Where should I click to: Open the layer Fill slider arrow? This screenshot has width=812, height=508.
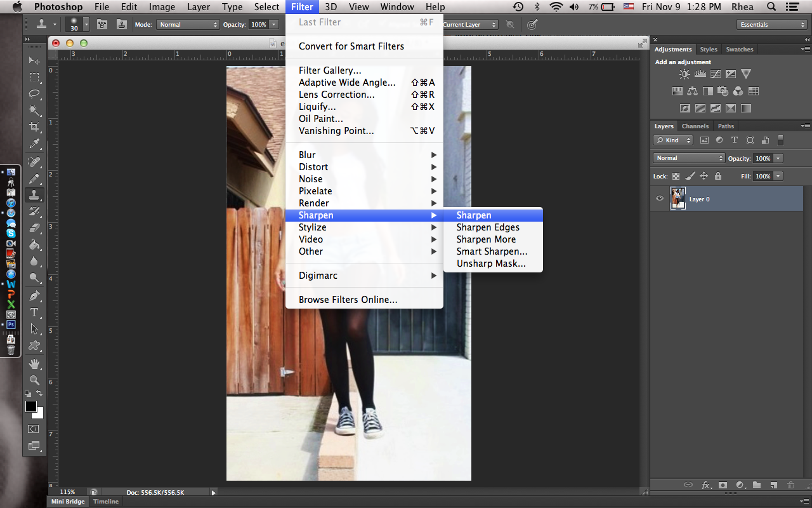point(778,176)
